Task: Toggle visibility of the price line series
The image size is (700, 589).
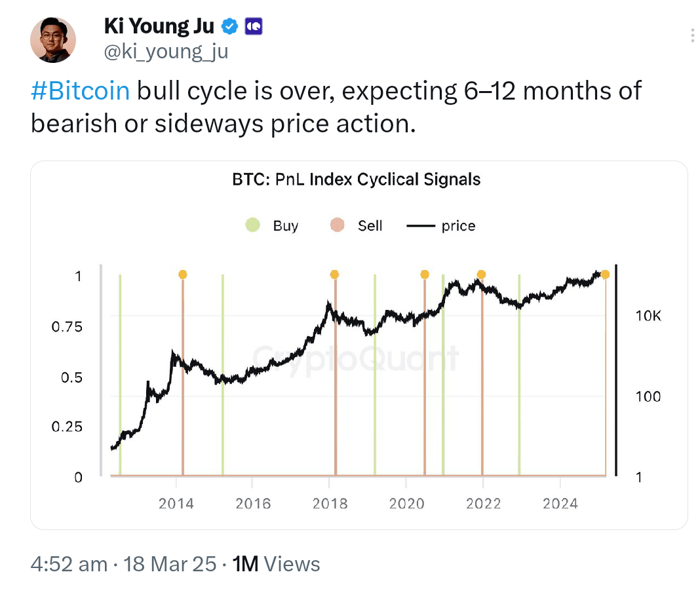Action: pos(435,225)
